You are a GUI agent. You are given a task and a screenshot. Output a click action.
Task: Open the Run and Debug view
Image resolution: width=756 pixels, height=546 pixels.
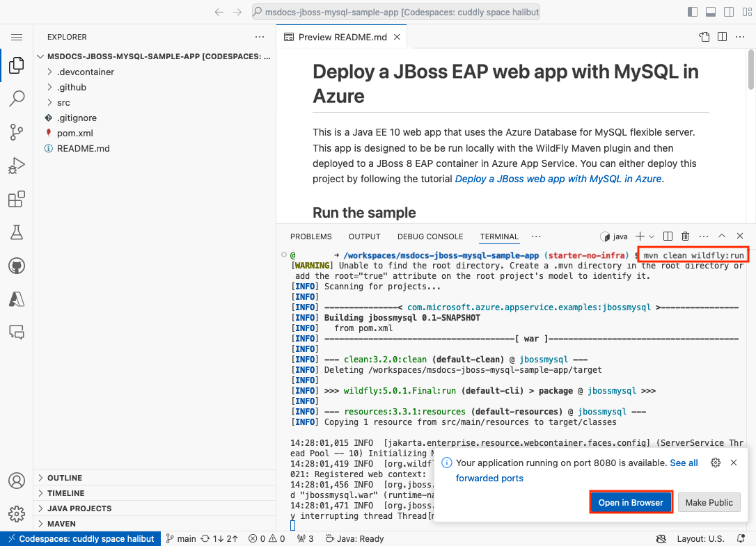click(x=17, y=166)
